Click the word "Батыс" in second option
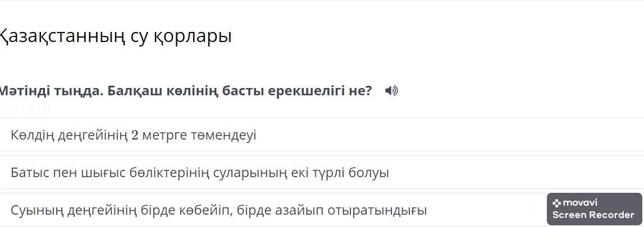Viewport: 644px width, 227px height. 30,173
